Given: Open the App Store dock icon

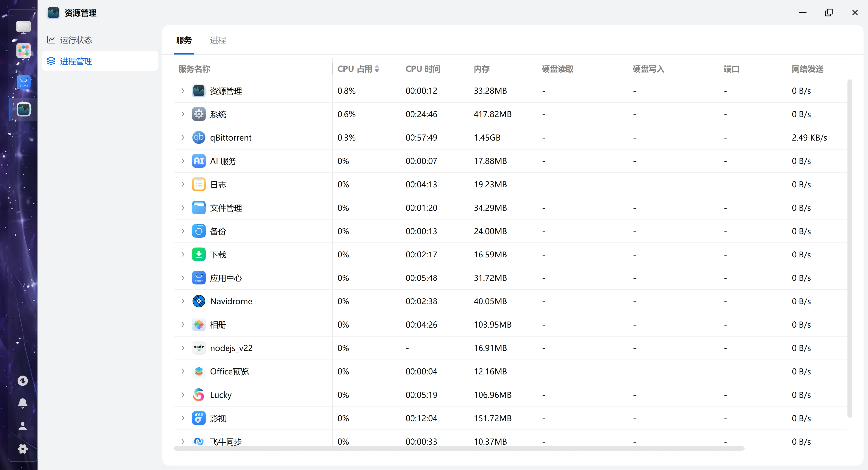Looking at the screenshot, I should tap(23, 82).
